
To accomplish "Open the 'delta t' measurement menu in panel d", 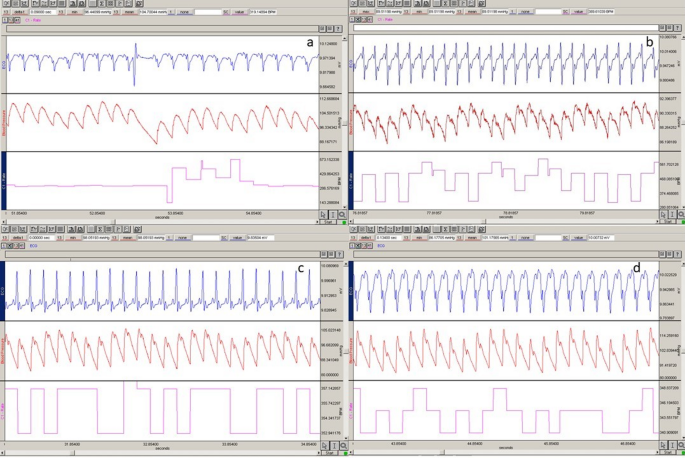I will point(366,238).
